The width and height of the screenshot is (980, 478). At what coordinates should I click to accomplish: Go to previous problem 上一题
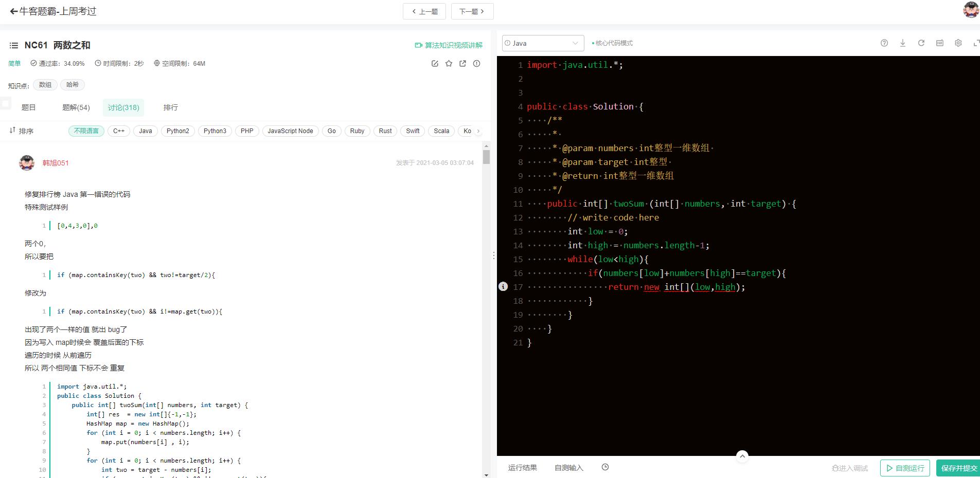click(x=424, y=11)
